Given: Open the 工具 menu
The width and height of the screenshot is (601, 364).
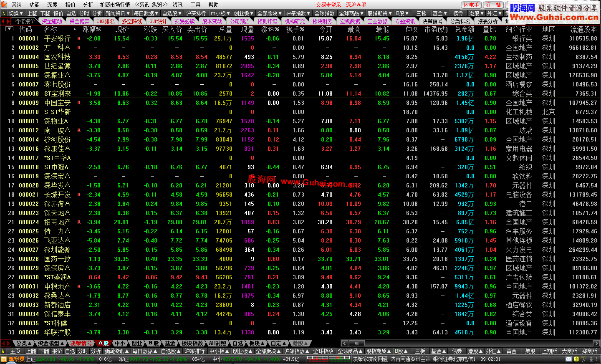Looking at the screenshot, I should (195, 5).
